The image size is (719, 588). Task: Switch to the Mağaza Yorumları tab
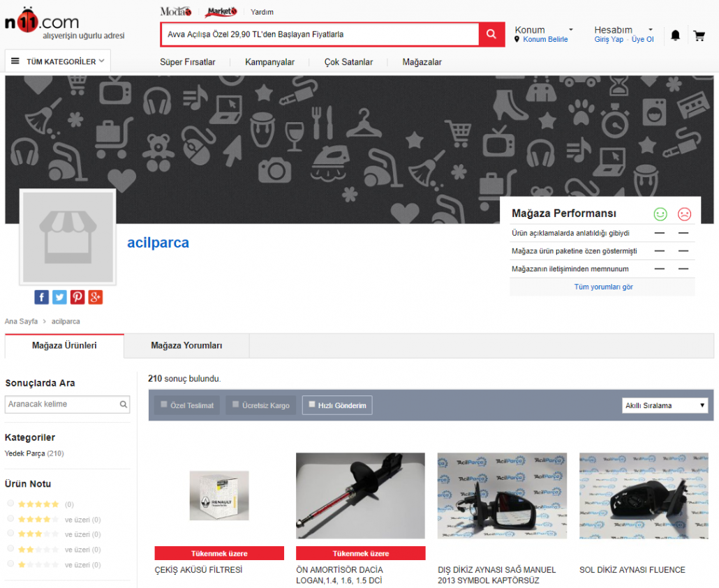(186, 345)
